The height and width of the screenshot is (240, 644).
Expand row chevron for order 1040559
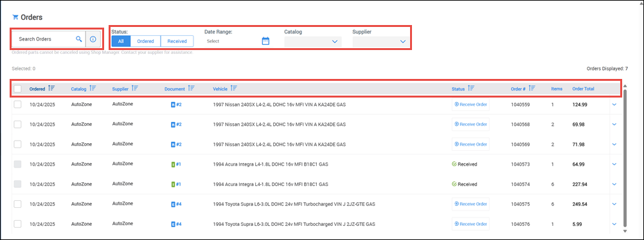pos(614,105)
